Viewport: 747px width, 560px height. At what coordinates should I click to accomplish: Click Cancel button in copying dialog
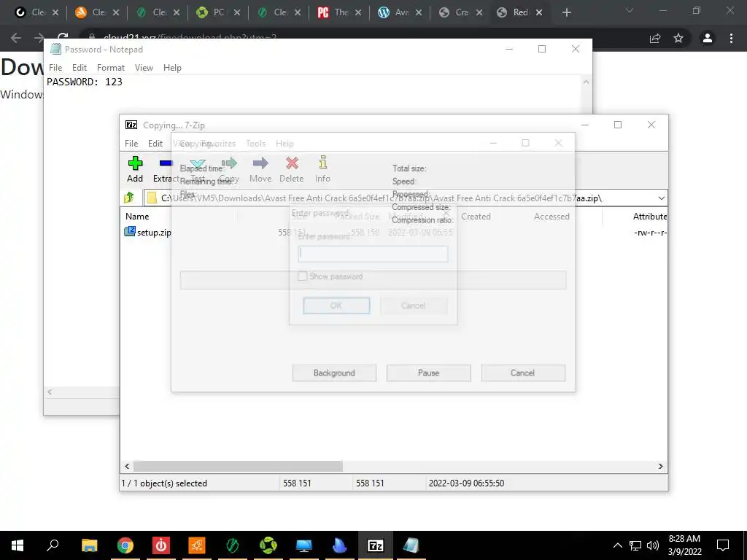pos(523,373)
